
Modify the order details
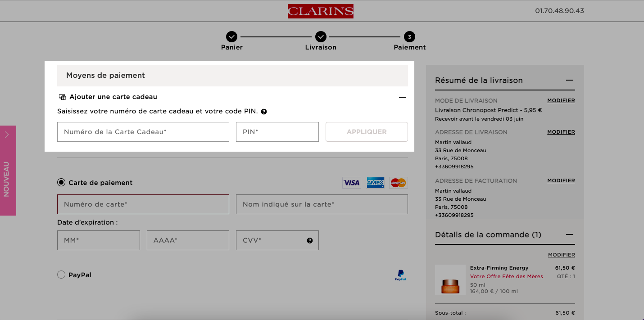coord(562,255)
